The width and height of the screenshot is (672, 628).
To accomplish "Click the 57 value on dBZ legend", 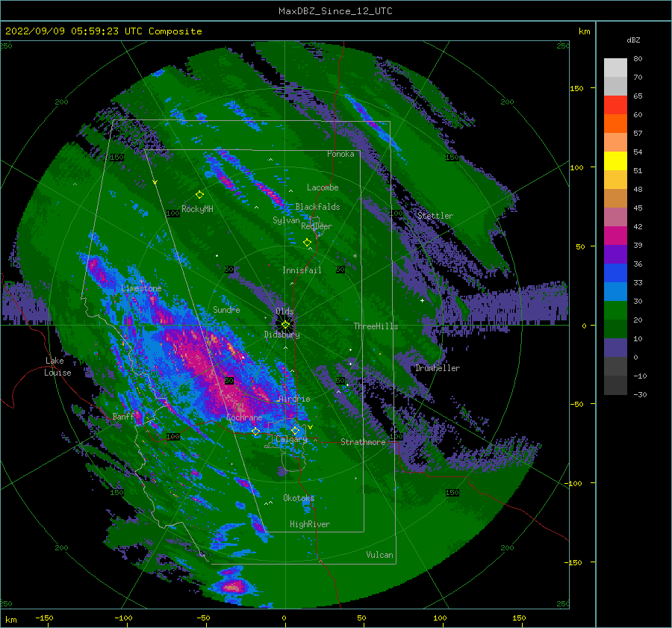I will pyautogui.click(x=638, y=134).
